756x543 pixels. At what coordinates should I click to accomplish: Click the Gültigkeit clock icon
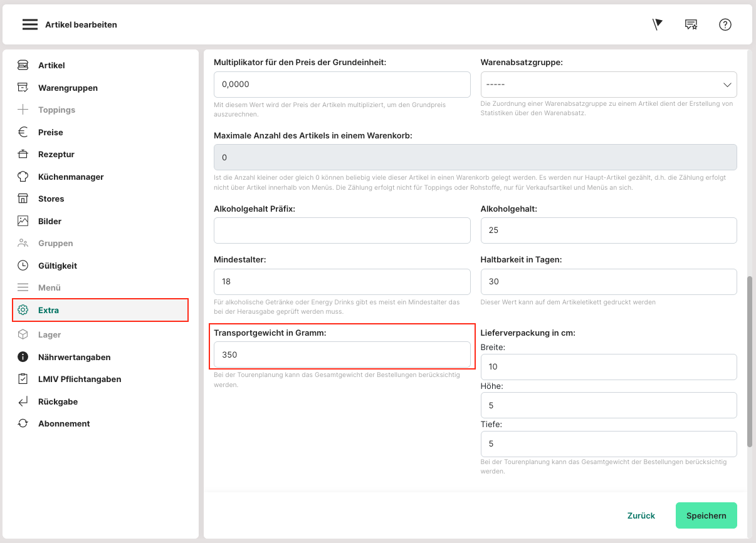(23, 266)
